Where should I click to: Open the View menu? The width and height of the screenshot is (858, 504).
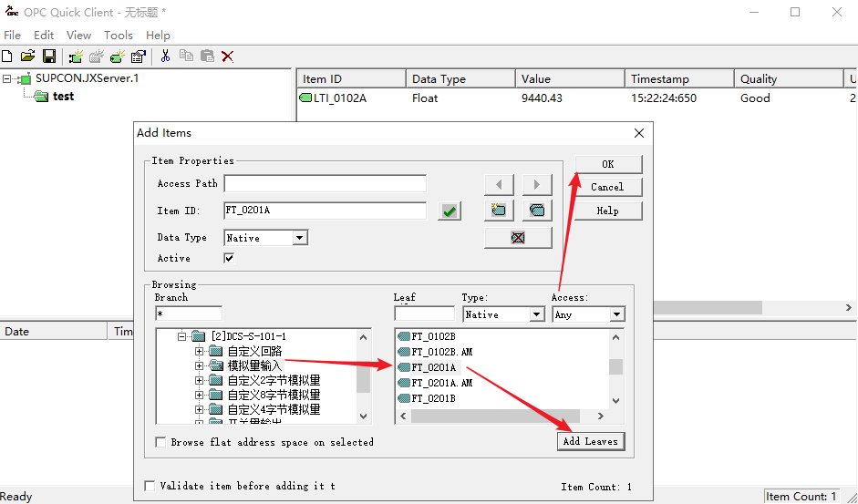[78, 35]
